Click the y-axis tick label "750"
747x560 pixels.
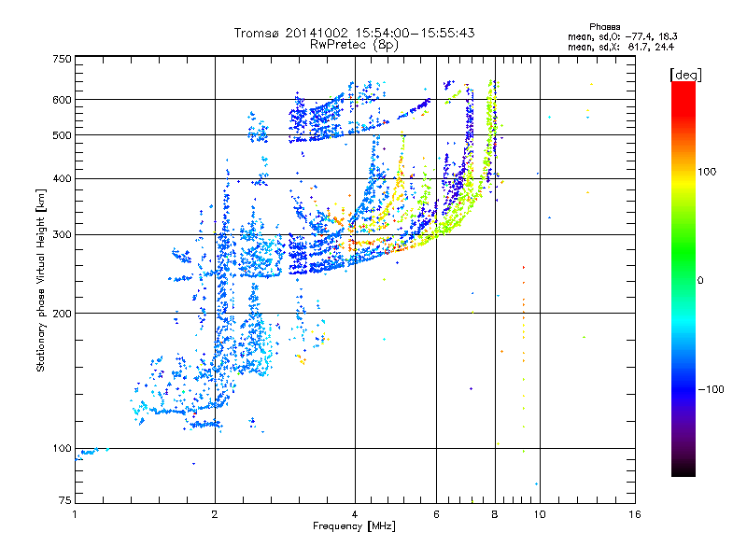tap(62, 59)
